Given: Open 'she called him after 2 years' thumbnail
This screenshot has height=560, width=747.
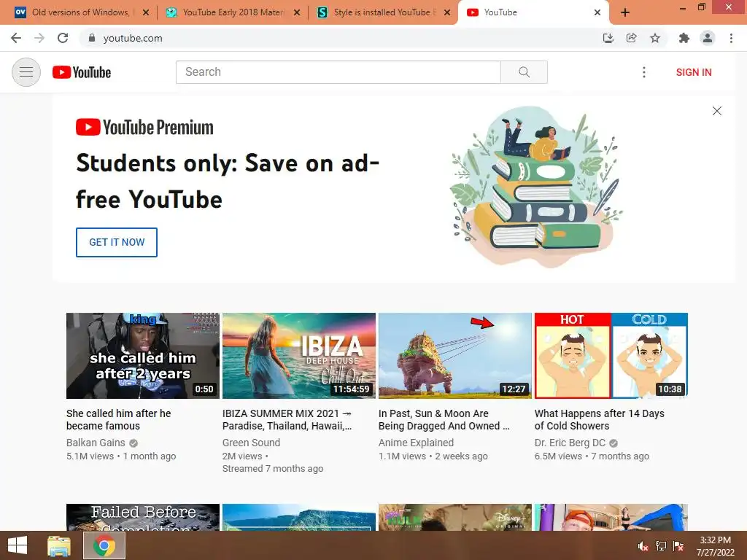Looking at the screenshot, I should (x=143, y=356).
